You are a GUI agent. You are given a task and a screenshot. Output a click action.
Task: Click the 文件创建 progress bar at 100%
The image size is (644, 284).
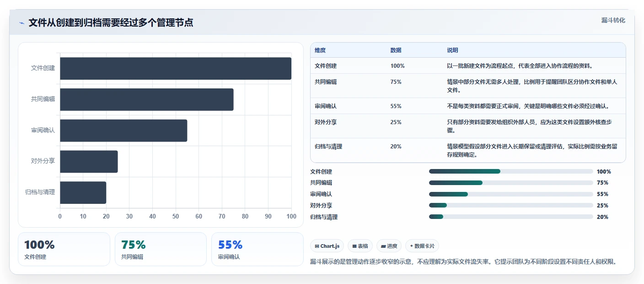(x=511, y=171)
